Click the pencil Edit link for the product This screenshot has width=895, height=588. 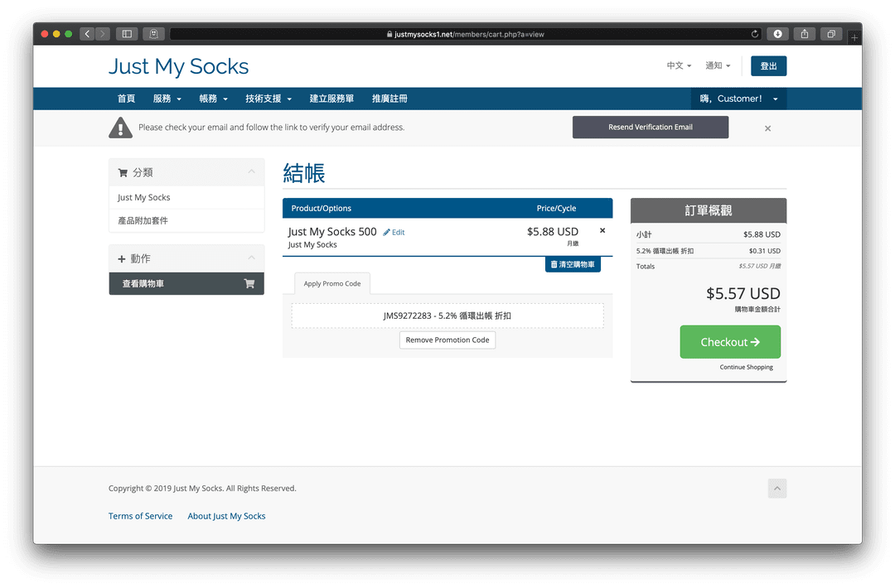click(394, 232)
